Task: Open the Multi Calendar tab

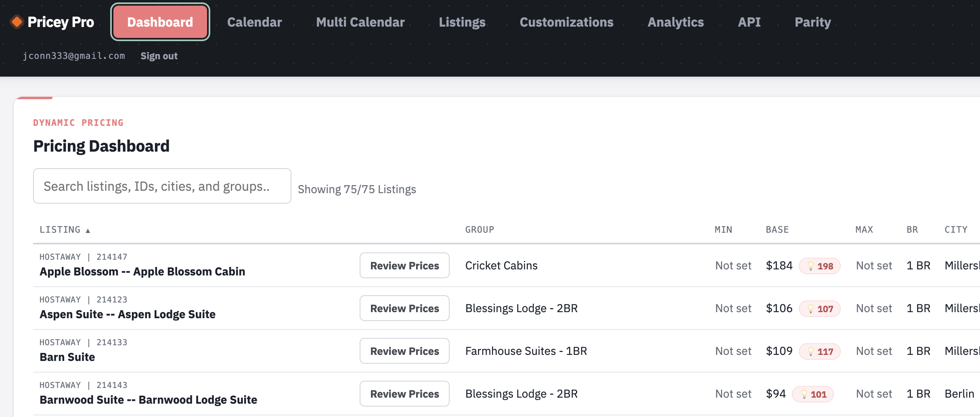Action: point(360,22)
